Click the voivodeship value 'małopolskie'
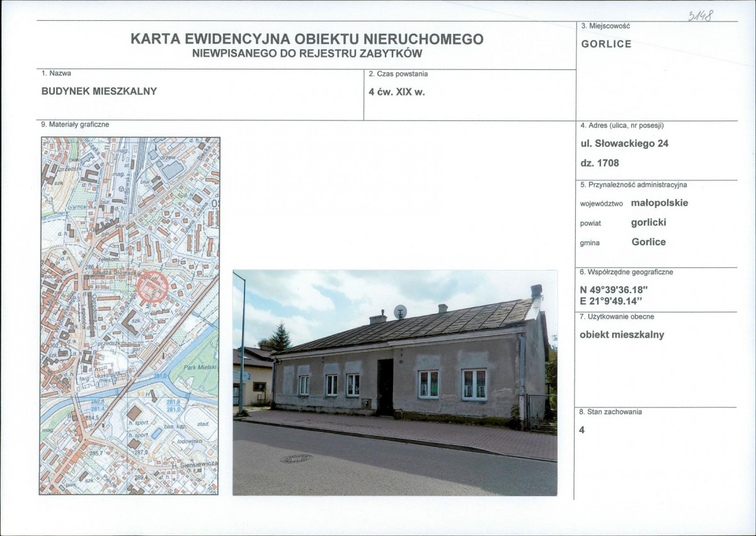The height and width of the screenshot is (536, 756). tap(660, 203)
